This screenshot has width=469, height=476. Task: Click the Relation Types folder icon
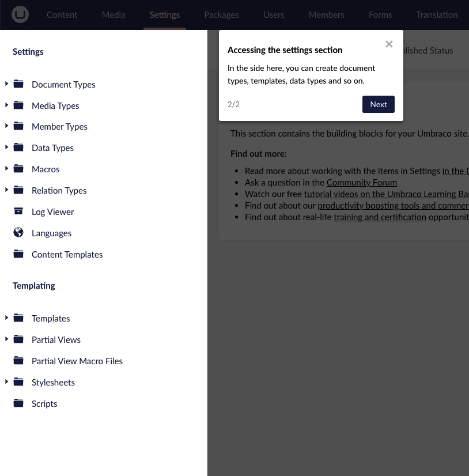coord(18,190)
